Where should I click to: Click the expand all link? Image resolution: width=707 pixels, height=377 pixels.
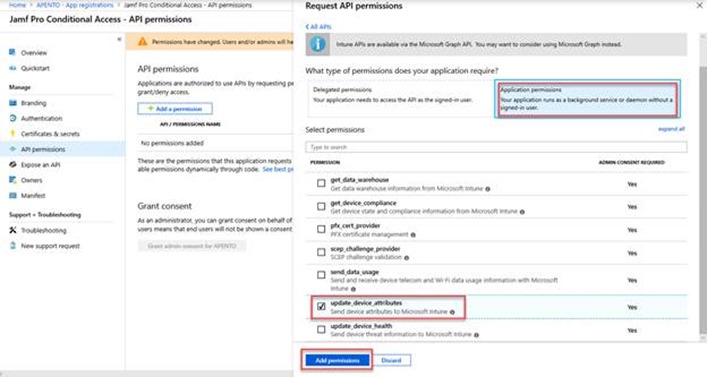coord(671,129)
